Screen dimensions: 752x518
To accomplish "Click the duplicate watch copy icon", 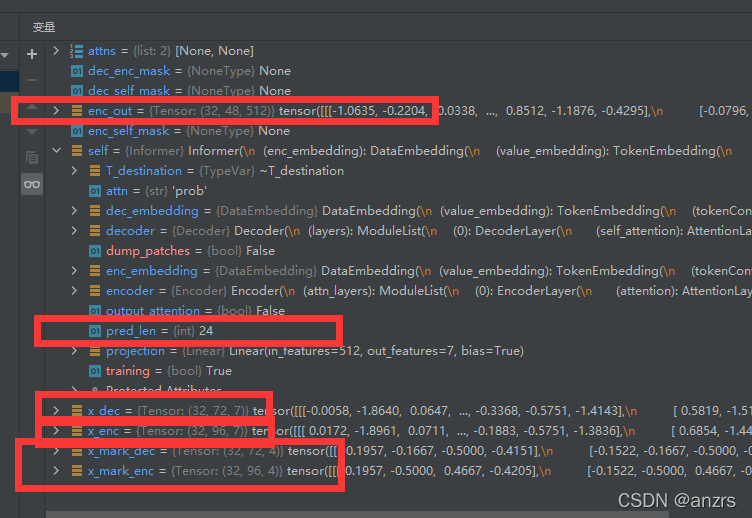I will pyautogui.click(x=32, y=157).
